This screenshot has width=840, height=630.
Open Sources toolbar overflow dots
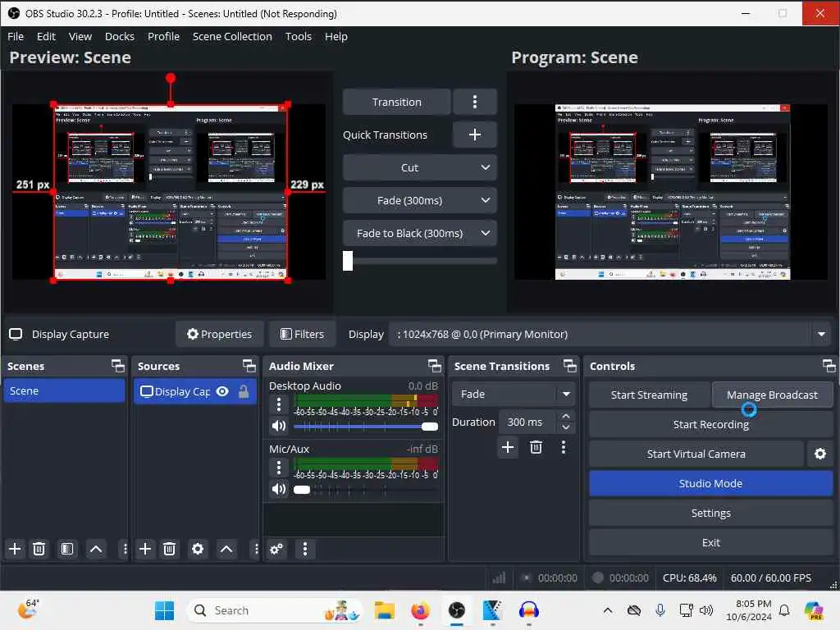pos(256,549)
